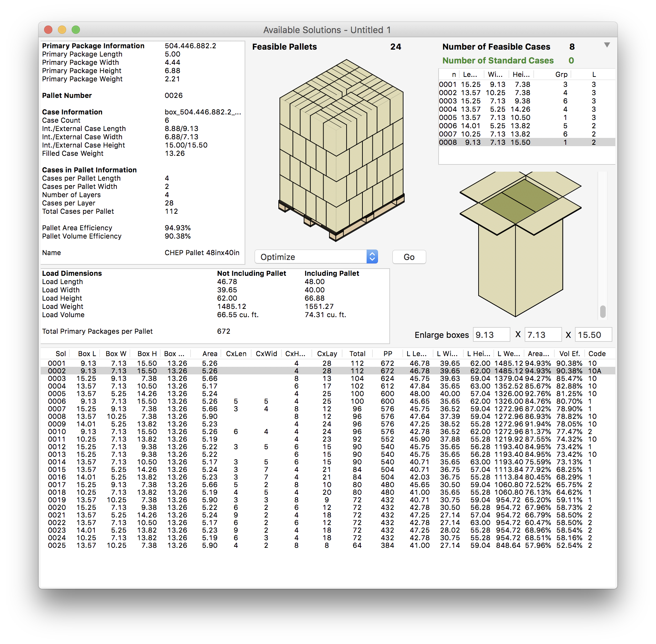Sort feasible cases by Grp column header
Viewport: 656px width, 644px height.
(561, 74)
